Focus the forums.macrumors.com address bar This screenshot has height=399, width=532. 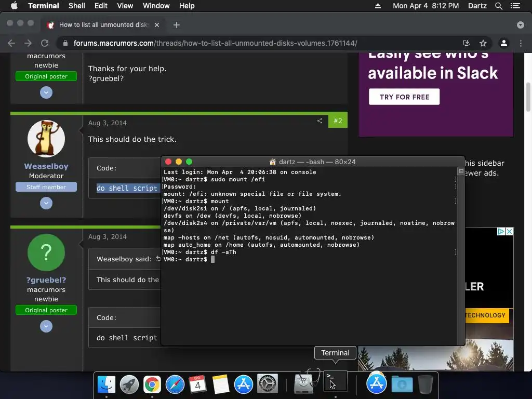click(x=215, y=43)
